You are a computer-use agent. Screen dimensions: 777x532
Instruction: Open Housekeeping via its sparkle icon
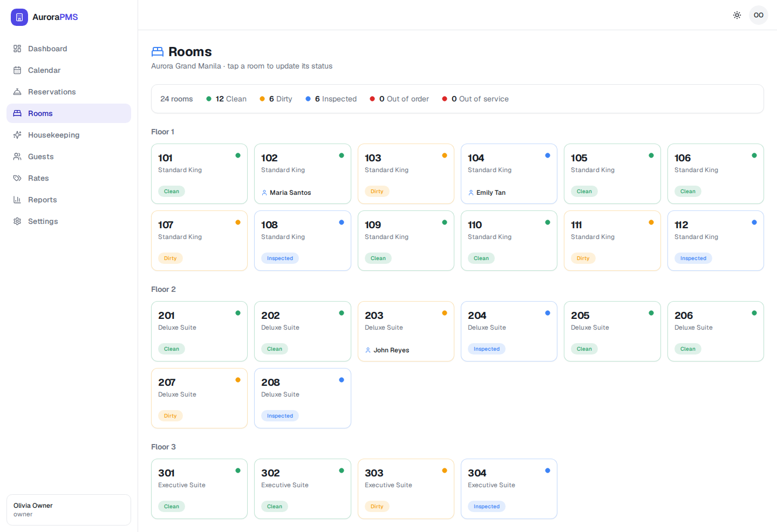click(17, 135)
